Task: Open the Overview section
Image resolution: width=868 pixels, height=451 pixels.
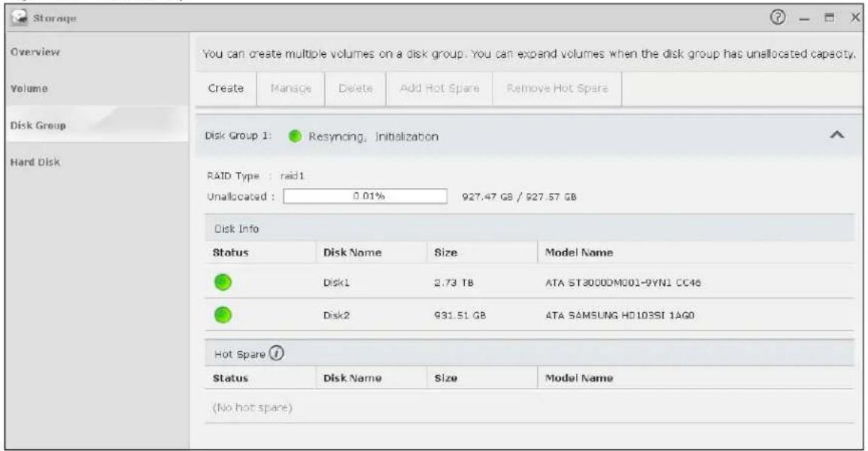Action: point(35,52)
